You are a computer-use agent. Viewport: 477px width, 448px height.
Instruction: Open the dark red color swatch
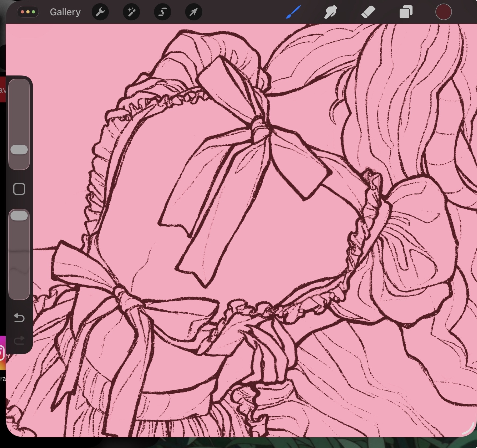[x=443, y=12]
